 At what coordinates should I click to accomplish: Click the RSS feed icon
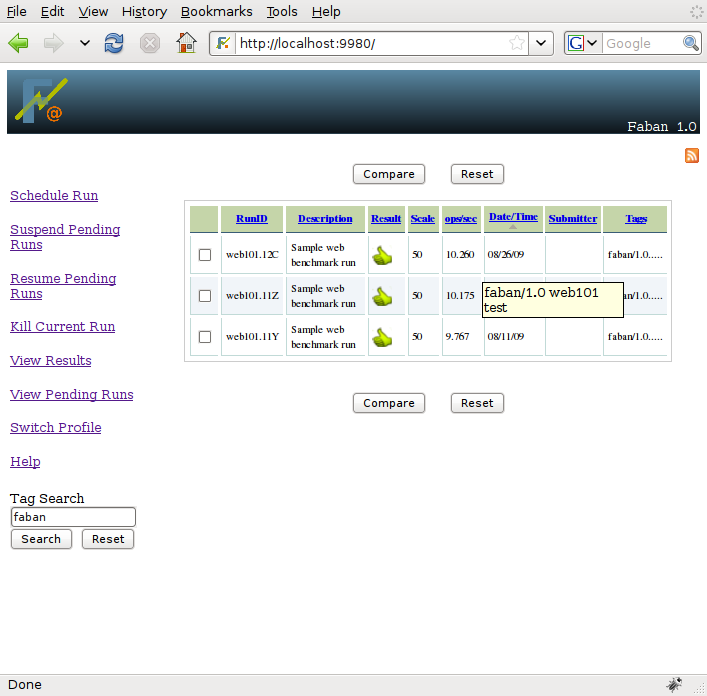coord(691,155)
